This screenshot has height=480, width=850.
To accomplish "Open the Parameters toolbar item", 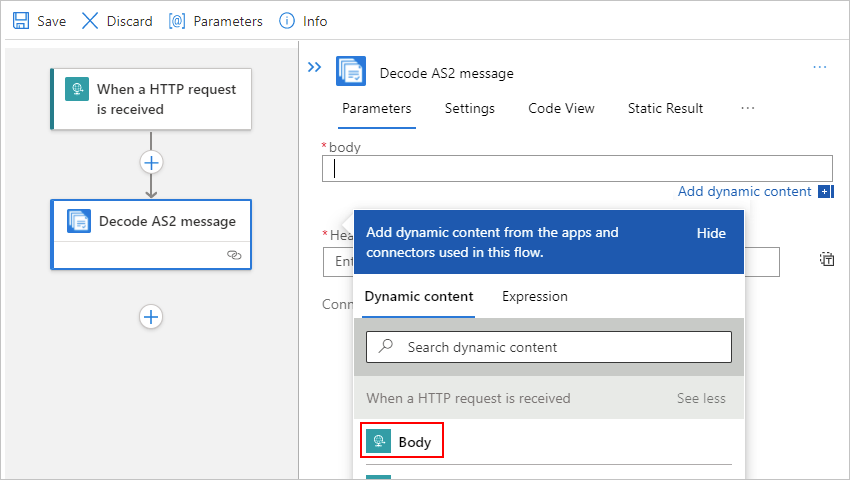I will click(x=216, y=21).
